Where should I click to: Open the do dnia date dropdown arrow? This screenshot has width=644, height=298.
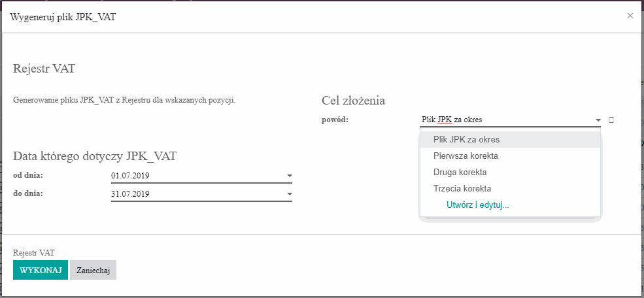[x=289, y=194]
